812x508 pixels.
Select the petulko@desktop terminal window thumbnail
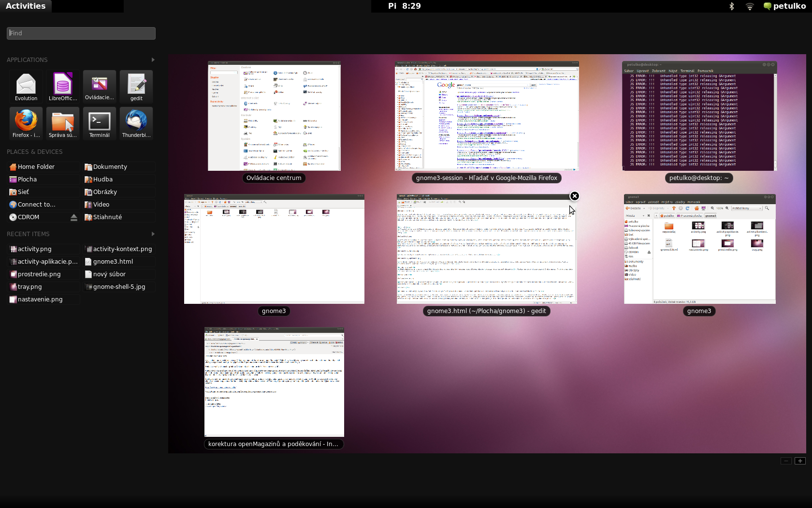pyautogui.click(x=699, y=116)
